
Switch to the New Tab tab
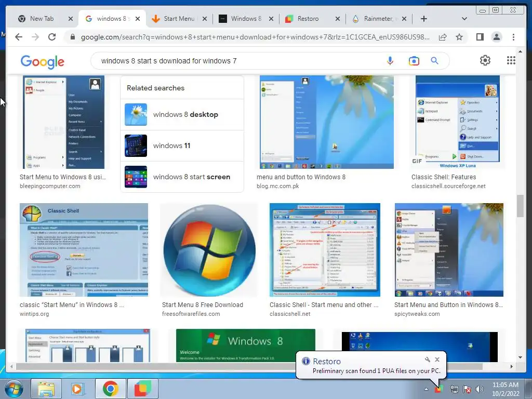coord(42,19)
